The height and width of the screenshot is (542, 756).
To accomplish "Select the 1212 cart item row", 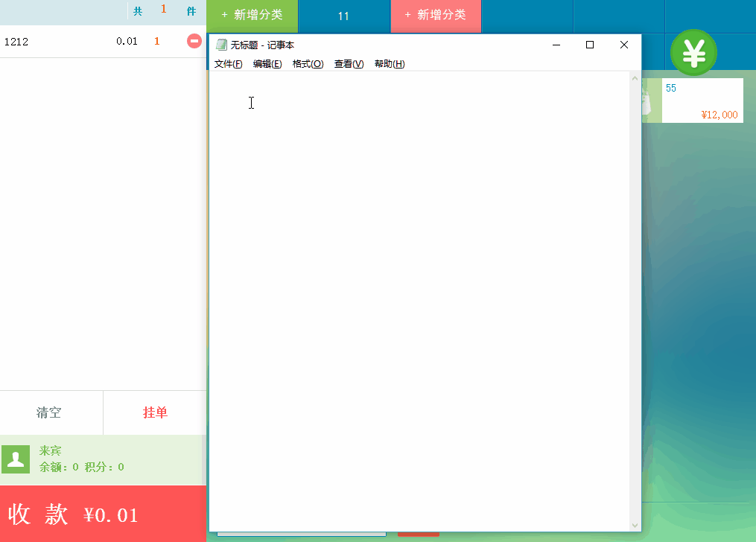I will 104,42.
